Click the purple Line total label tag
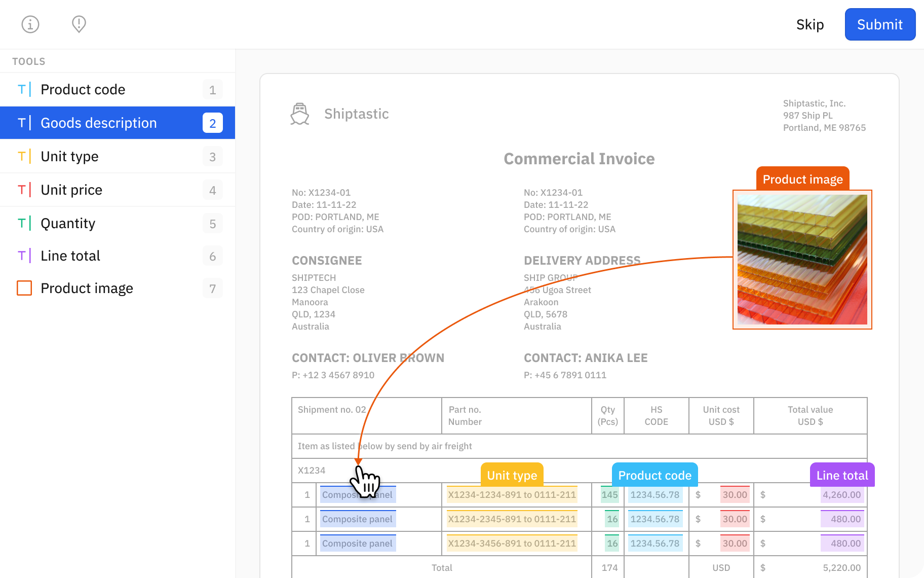 tap(842, 475)
